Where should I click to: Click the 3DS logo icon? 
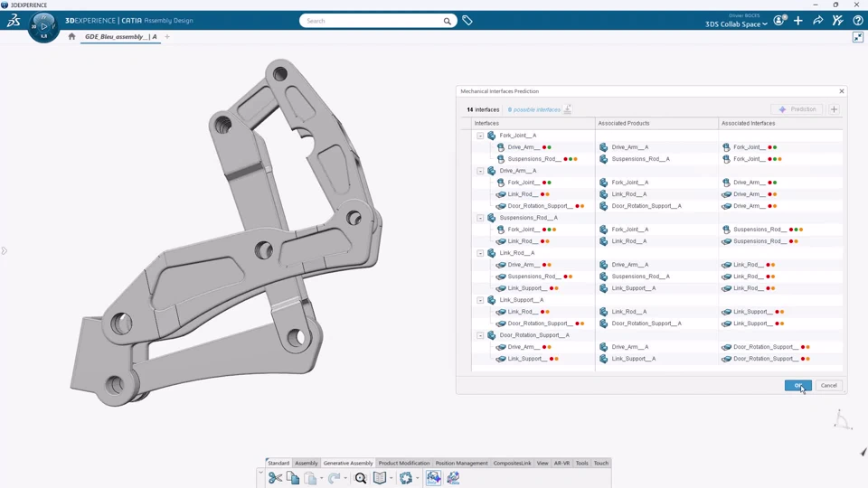[14, 21]
